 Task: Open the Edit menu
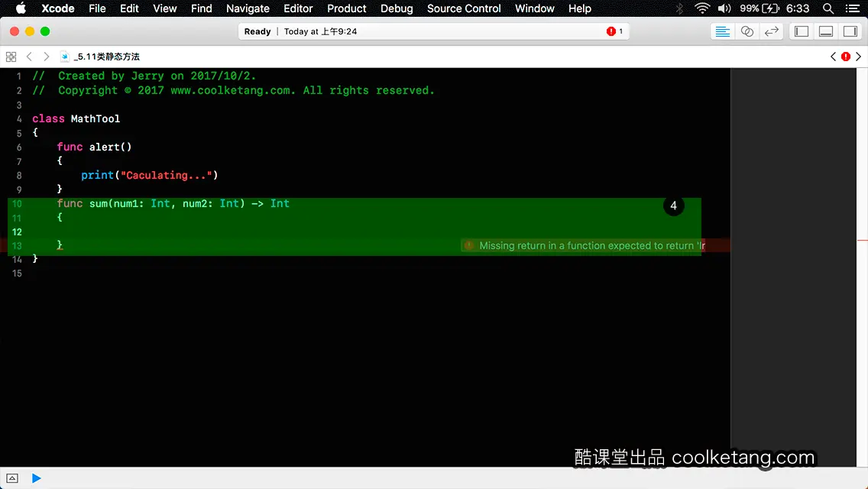(129, 8)
